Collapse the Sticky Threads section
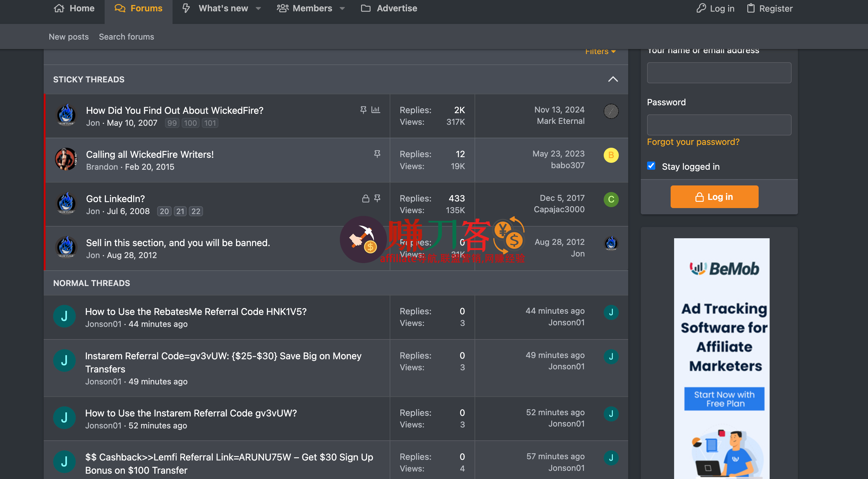This screenshot has height=479, width=868. pyautogui.click(x=613, y=79)
